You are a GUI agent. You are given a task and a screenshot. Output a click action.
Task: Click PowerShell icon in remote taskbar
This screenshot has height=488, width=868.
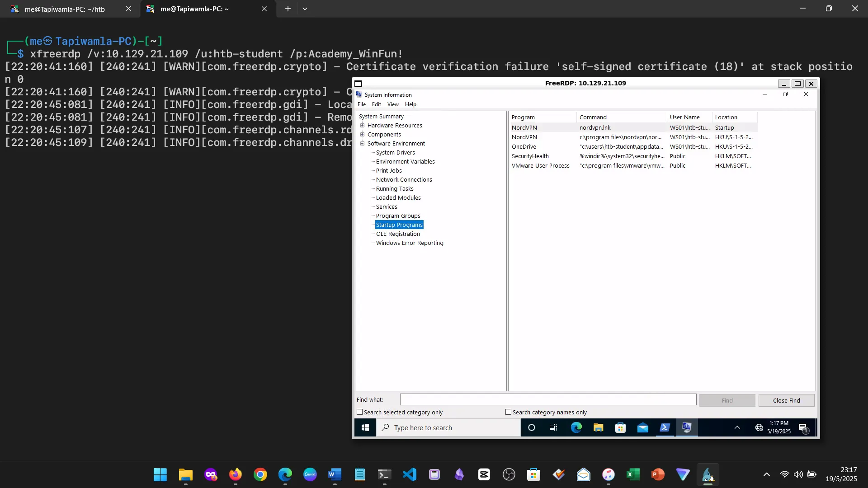(x=665, y=427)
